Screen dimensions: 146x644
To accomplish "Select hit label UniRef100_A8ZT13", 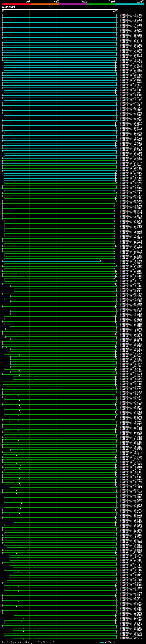I will click(131, 299).
